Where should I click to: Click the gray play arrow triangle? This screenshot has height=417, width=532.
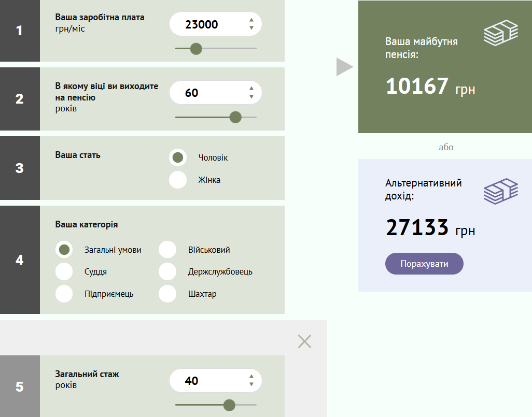[x=344, y=67]
